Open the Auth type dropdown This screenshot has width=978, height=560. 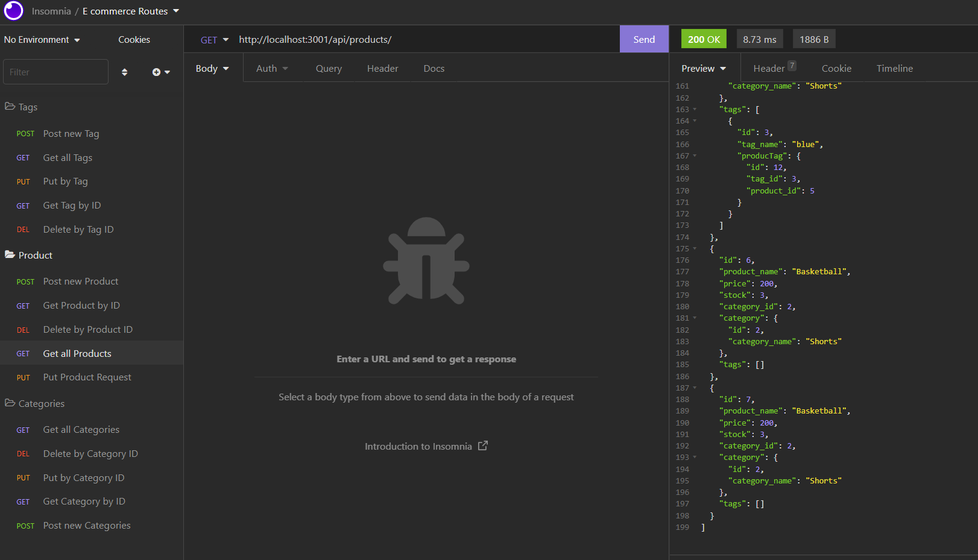coord(272,69)
